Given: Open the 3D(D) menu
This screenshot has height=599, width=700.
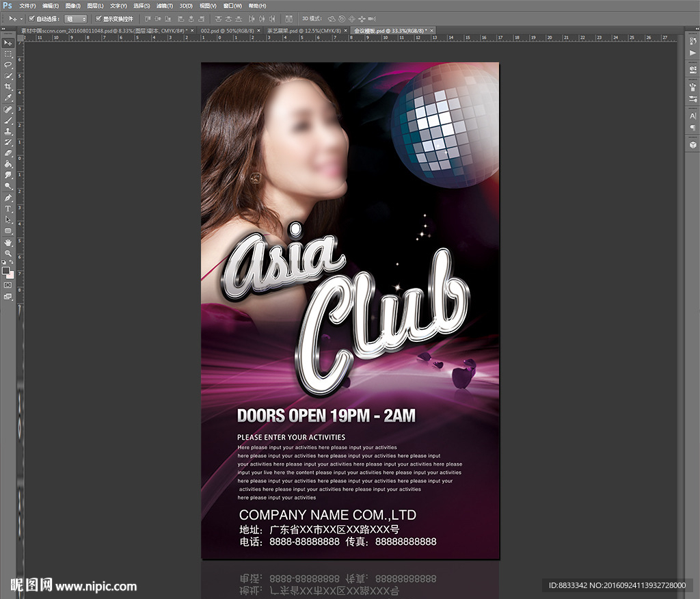Looking at the screenshot, I should coord(186,5).
